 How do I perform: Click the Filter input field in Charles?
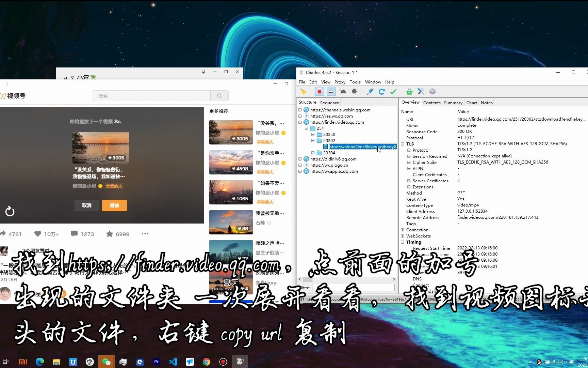(353, 288)
